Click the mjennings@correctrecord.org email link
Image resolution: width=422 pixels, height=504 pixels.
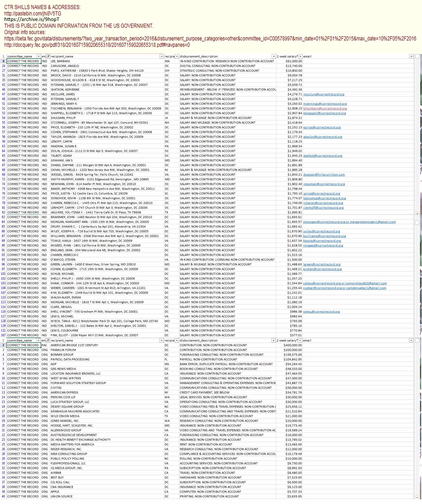click(x=325, y=104)
